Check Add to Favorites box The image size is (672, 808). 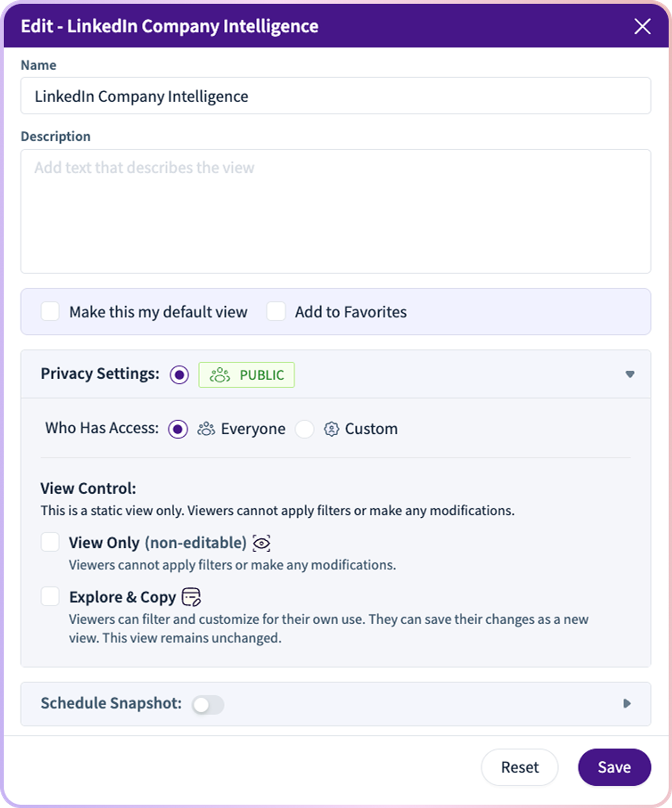[276, 311]
